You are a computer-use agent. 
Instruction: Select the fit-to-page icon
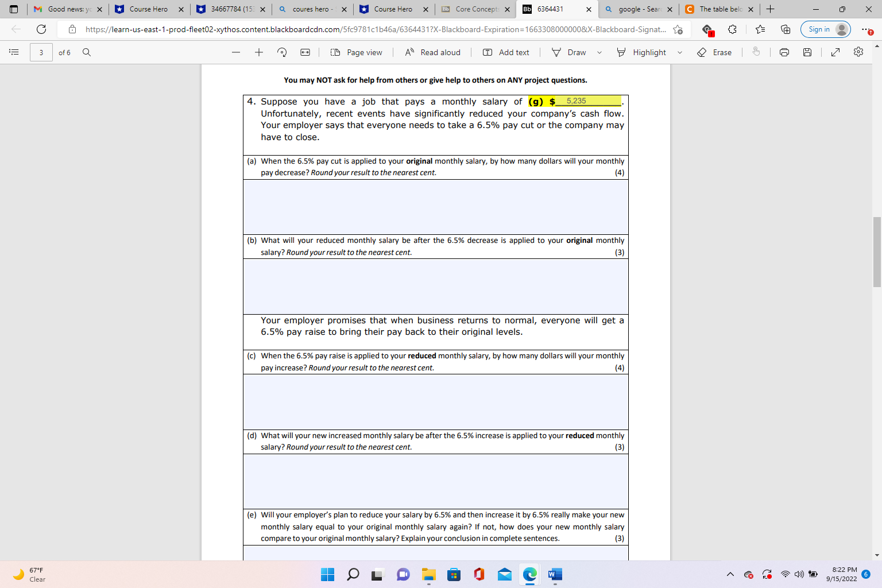tap(305, 52)
